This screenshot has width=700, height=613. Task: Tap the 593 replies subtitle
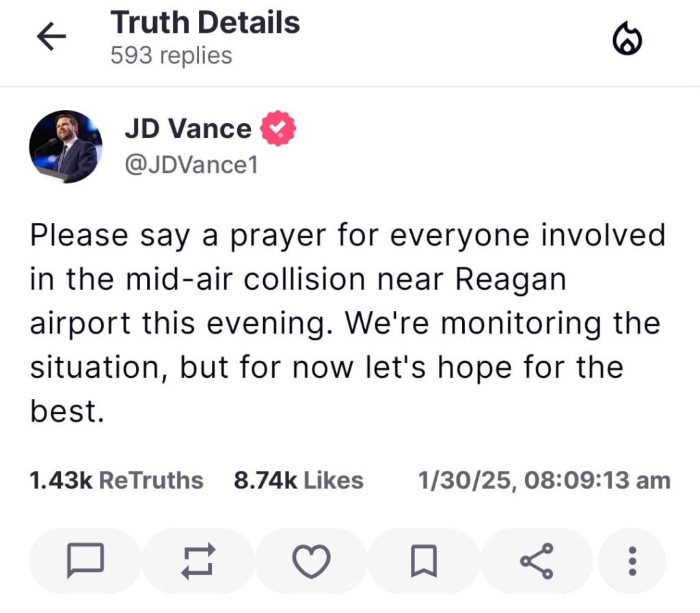click(171, 55)
